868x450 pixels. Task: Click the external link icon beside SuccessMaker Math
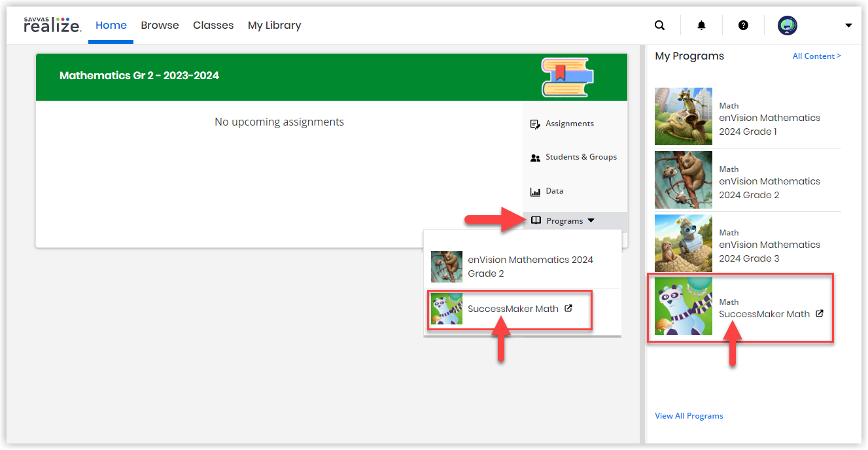click(x=568, y=307)
